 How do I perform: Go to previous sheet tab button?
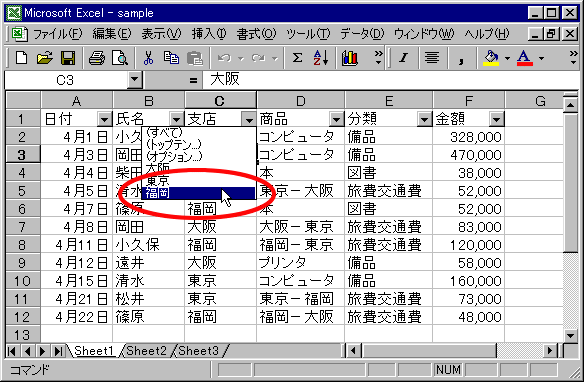(x=27, y=351)
